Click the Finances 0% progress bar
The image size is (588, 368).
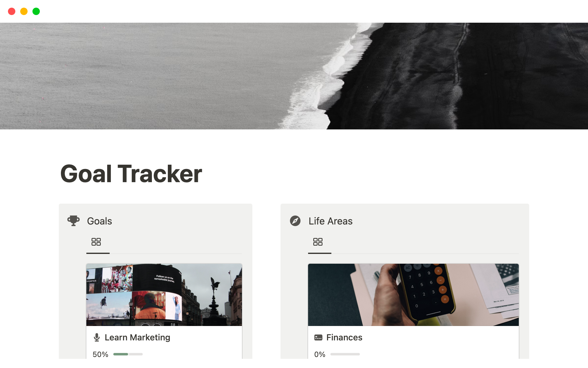[x=345, y=354]
